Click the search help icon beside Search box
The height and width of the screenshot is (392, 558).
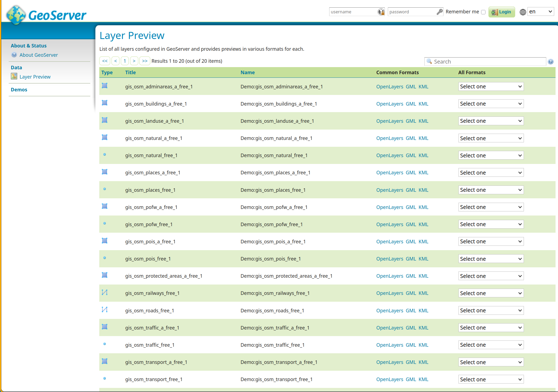[x=551, y=62]
